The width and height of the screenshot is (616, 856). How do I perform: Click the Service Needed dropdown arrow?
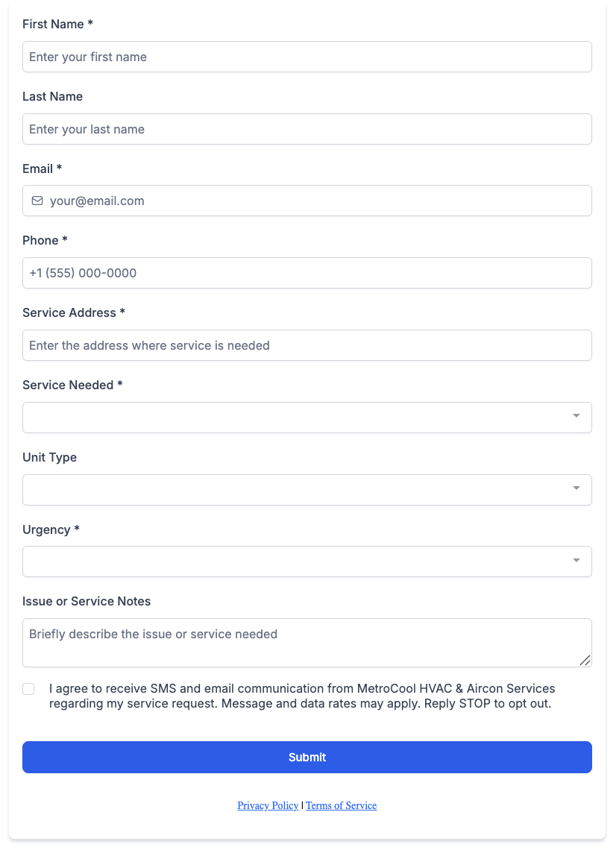(x=576, y=416)
